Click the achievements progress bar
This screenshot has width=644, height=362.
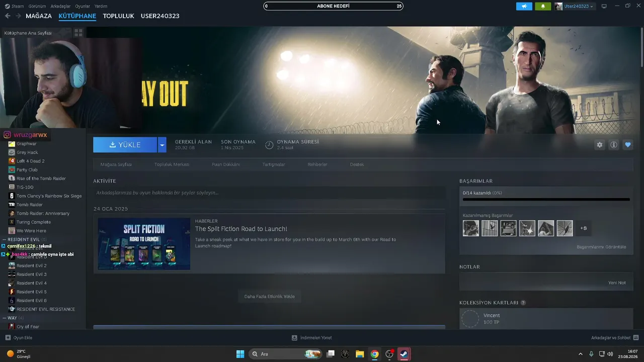tap(546, 200)
